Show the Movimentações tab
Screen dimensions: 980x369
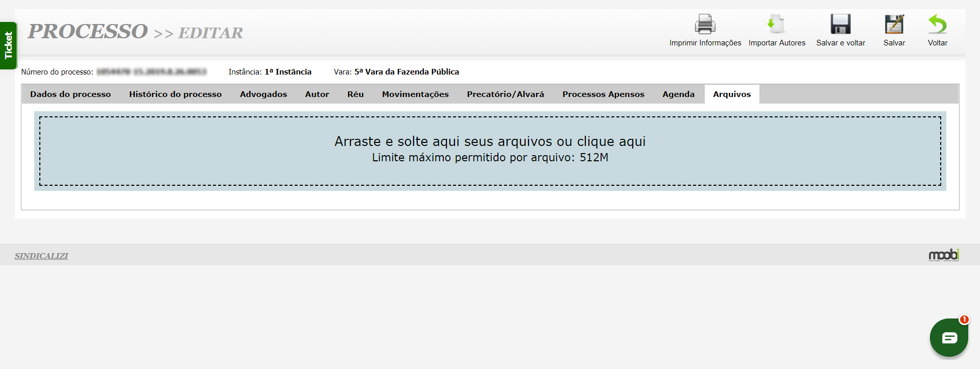pos(415,94)
